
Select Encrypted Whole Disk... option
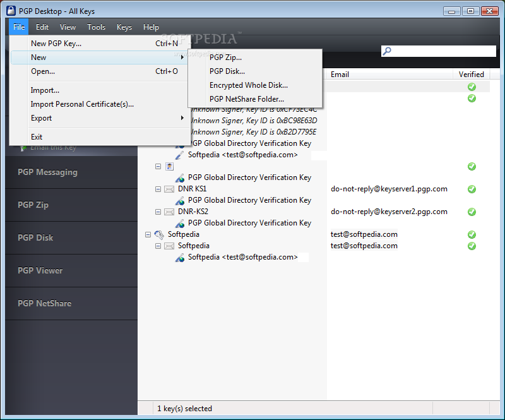point(255,85)
